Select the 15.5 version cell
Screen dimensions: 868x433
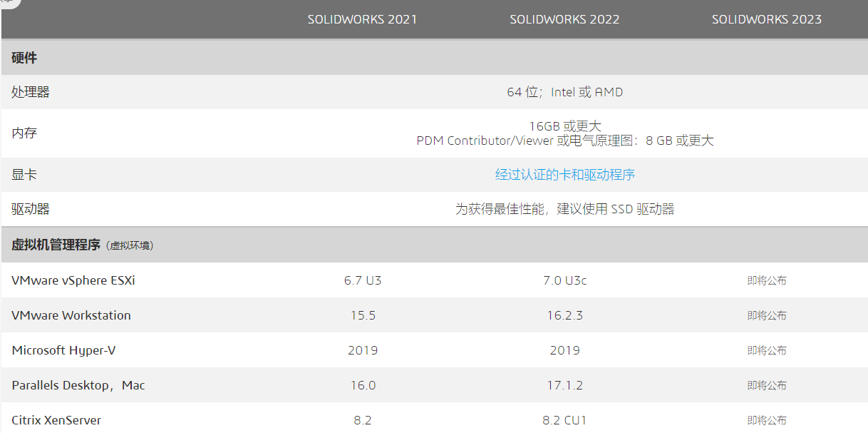[363, 315]
